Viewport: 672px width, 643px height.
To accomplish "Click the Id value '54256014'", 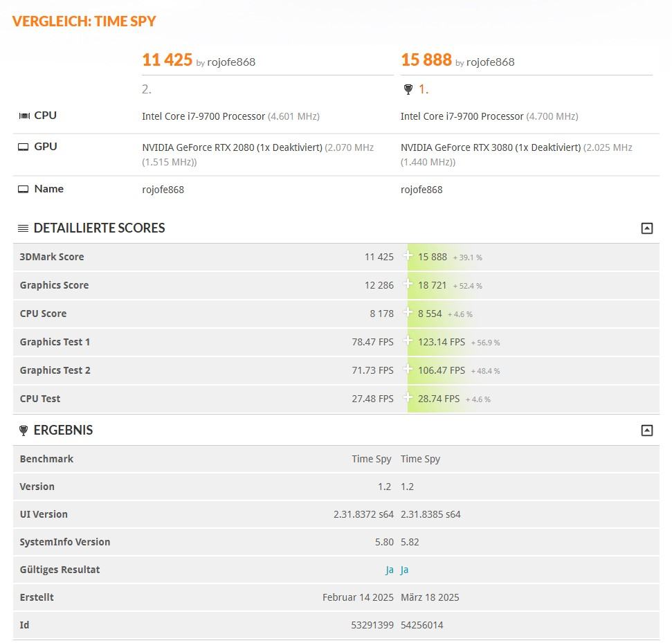I will [x=421, y=625].
